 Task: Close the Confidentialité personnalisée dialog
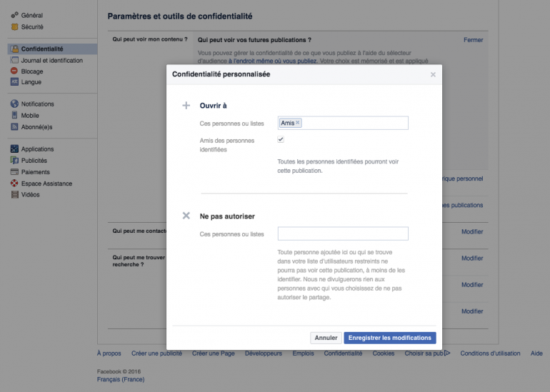click(433, 74)
